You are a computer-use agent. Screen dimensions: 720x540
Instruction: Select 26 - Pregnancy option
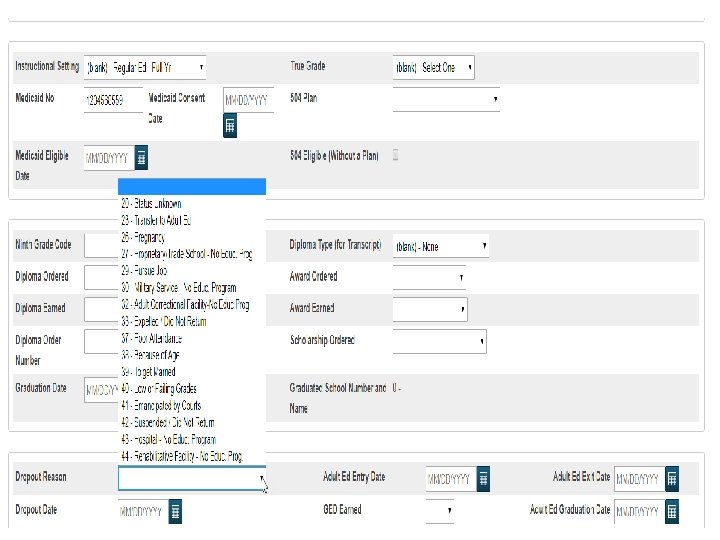click(x=192, y=237)
